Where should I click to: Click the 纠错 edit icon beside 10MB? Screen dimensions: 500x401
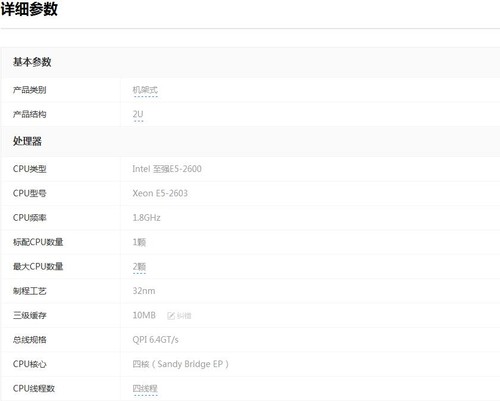[171, 316]
